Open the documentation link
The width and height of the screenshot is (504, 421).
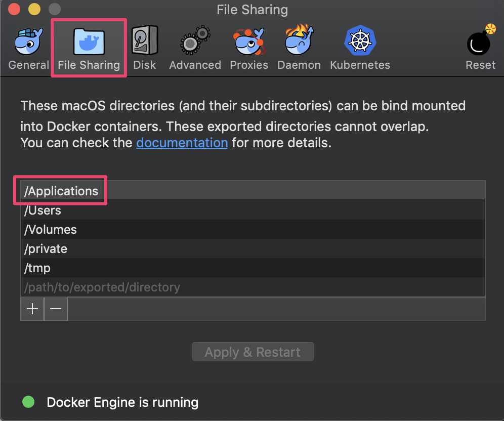tap(182, 143)
